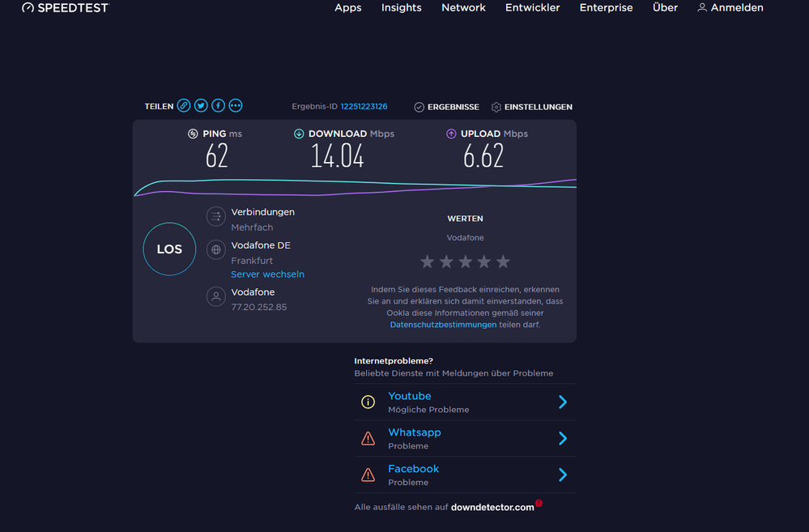Start the test with the LOS button
809x532 pixels.
[x=169, y=249]
